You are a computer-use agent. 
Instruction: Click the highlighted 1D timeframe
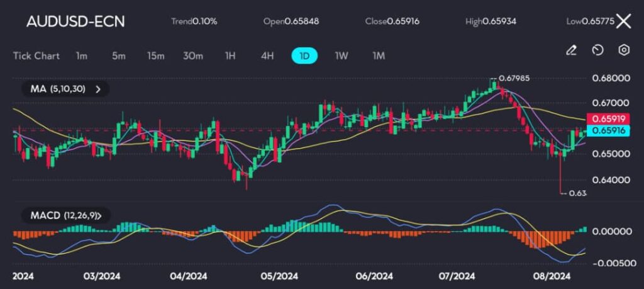tap(304, 55)
